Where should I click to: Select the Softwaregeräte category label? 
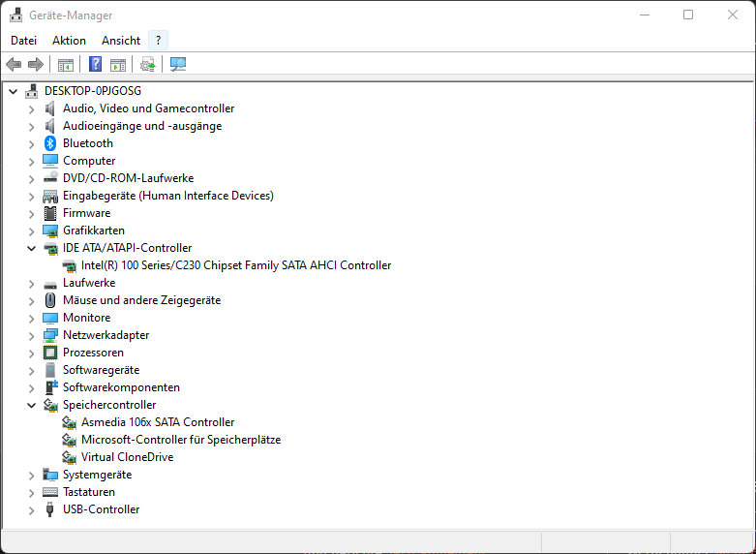(x=102, y=370)
